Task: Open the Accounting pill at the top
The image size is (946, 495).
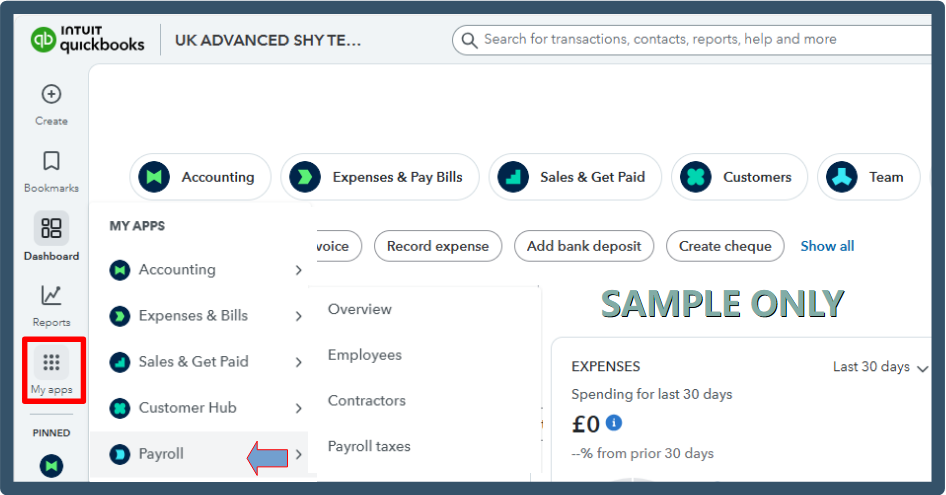Action: coord(200,177)
